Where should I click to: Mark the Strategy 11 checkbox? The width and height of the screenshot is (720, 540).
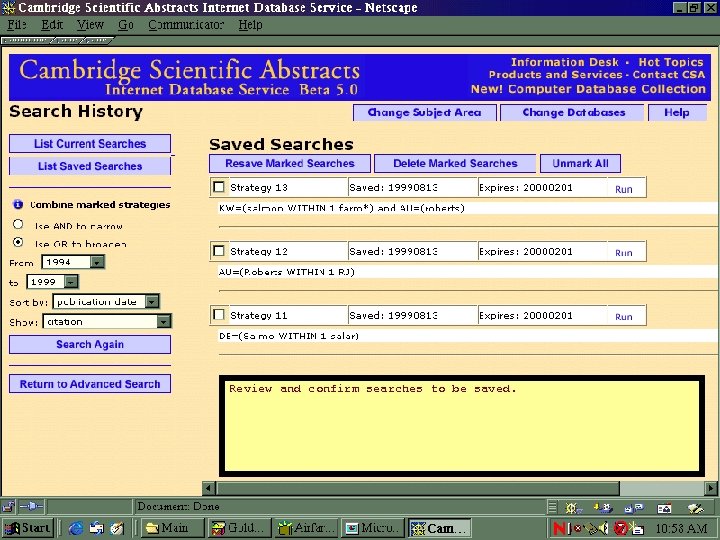219,315
